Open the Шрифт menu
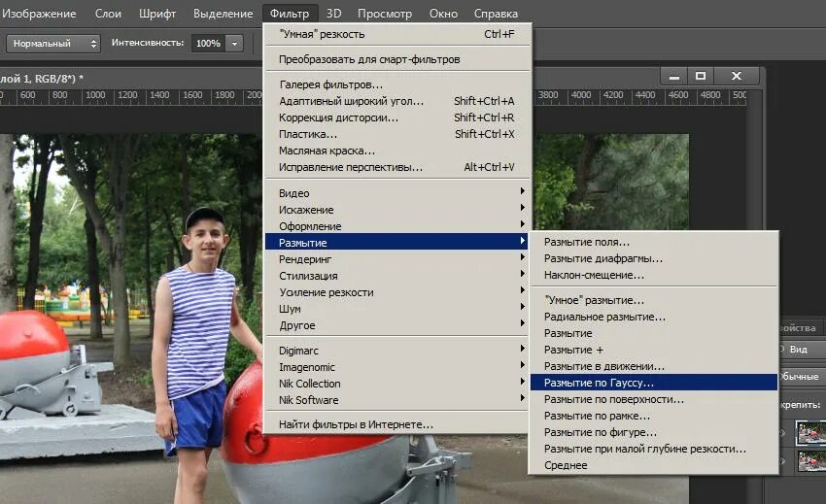The width and height of the screenshot is (826, 504). click(157, 14)
